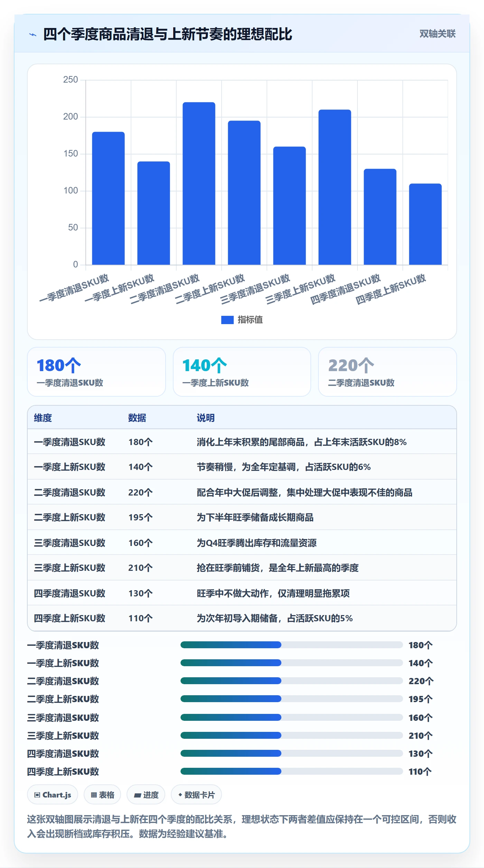Select 四季度上新SKU数 in the table's 维度 column
484x868 pixels.
tap(69, 618)
